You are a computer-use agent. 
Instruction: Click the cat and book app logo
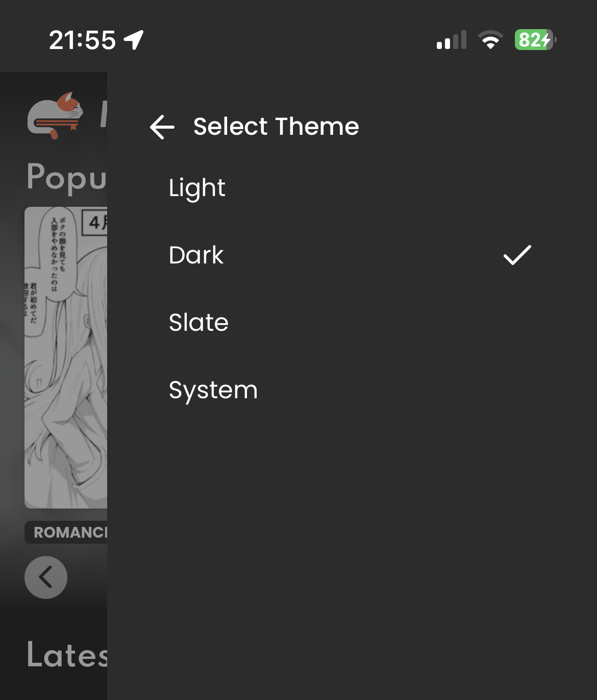tap(55, 115)
